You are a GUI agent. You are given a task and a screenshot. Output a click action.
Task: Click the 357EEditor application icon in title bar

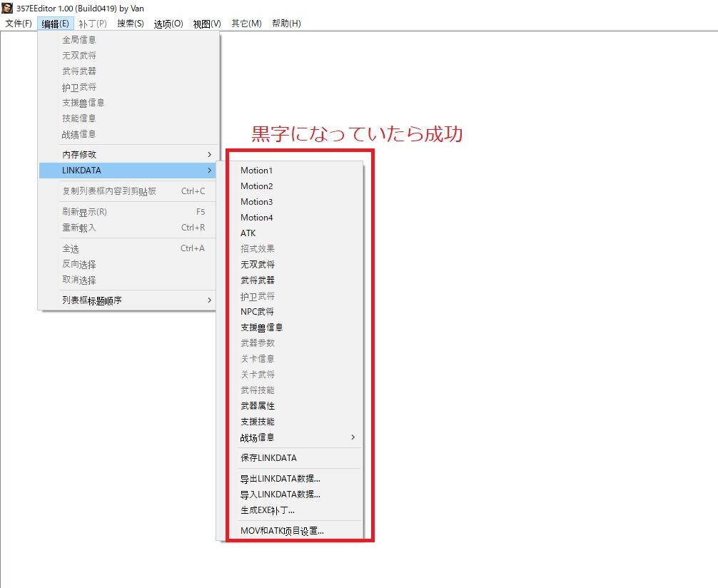(7, 8)
